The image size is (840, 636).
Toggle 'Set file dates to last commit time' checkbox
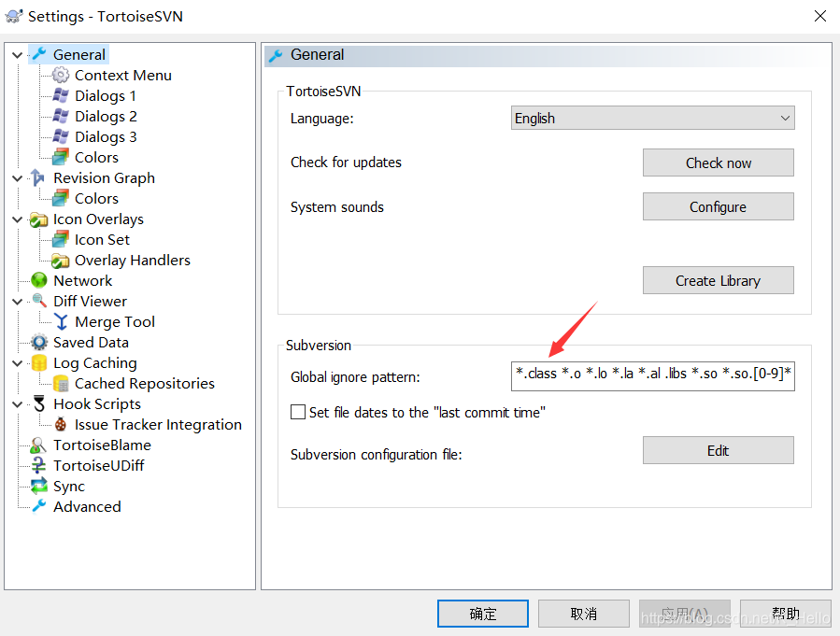point(298,412)
